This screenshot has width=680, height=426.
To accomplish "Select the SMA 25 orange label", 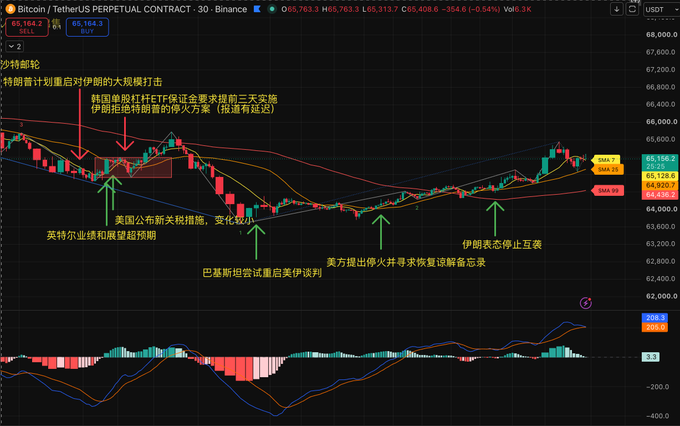I will (x=608, y=170).
